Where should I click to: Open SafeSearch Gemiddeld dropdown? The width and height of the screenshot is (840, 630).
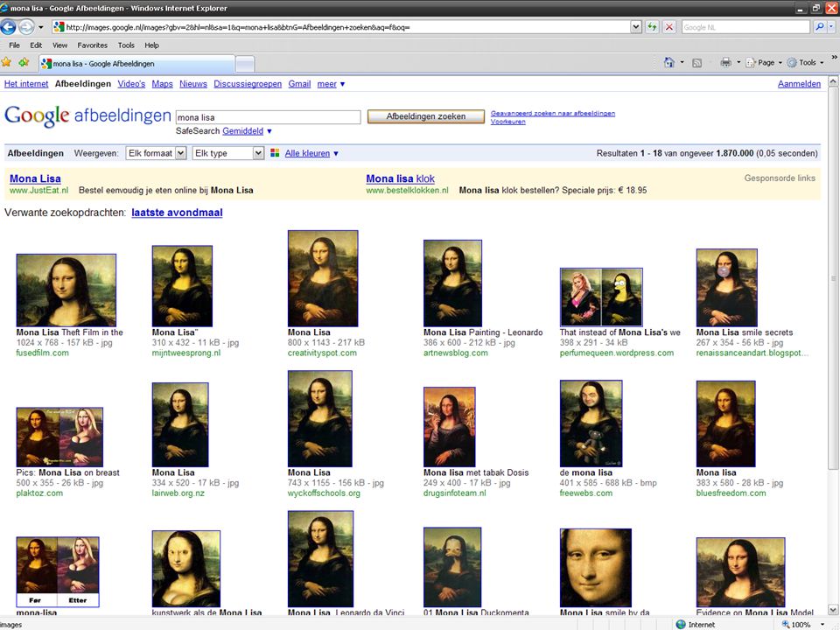(x=247, y=131)
